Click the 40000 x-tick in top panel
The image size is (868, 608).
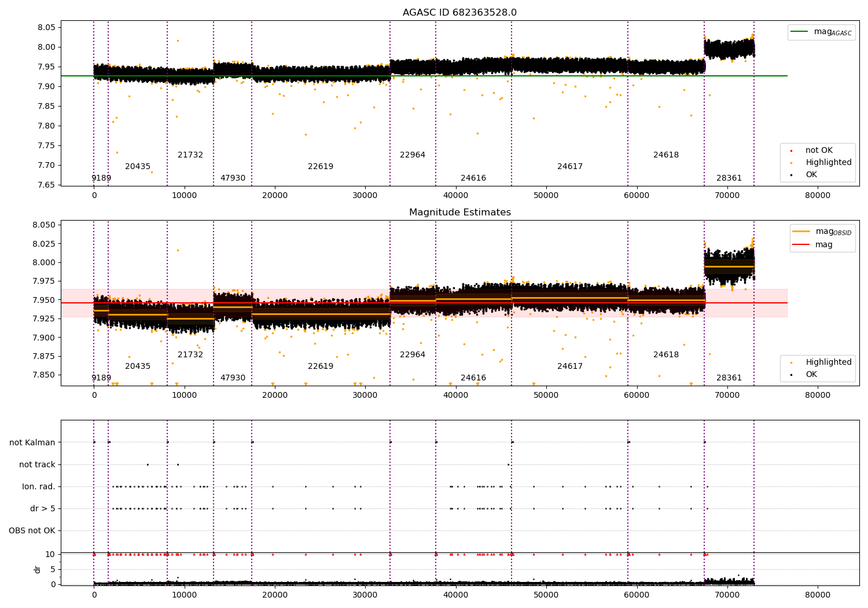(456, 196)
